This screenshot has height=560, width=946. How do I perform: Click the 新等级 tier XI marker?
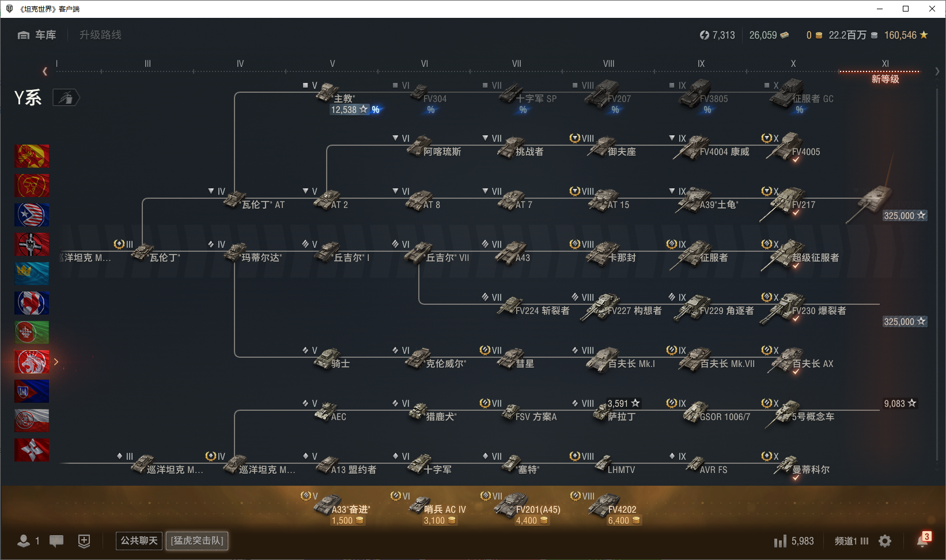coord(886,79)
